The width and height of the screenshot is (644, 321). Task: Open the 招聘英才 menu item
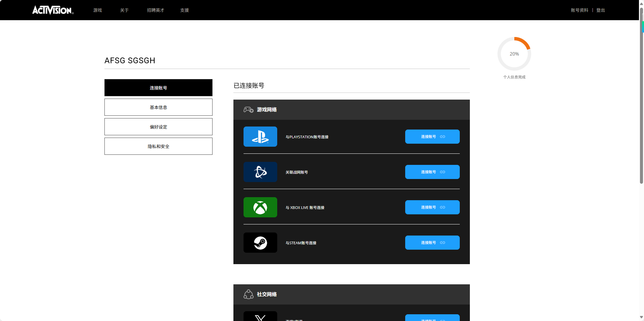pos(155,10)
